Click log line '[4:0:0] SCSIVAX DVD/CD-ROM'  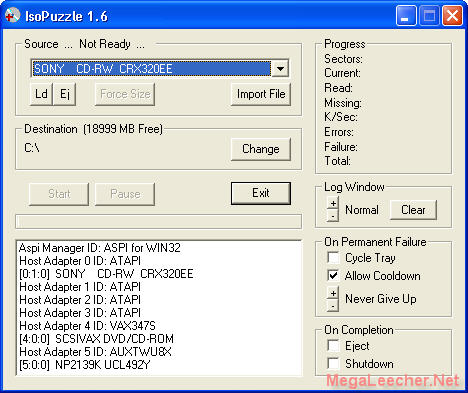[x=96, y=339]
